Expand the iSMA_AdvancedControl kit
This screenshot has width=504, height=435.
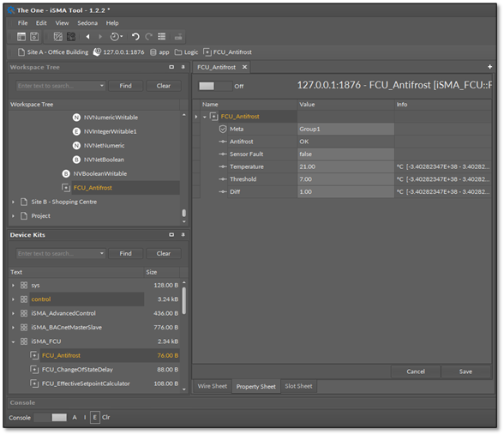pos(13,313)
